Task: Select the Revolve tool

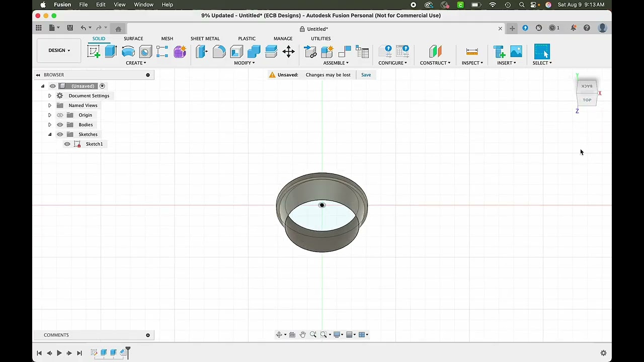Action: pyautogui.click(x=128, y=51)
